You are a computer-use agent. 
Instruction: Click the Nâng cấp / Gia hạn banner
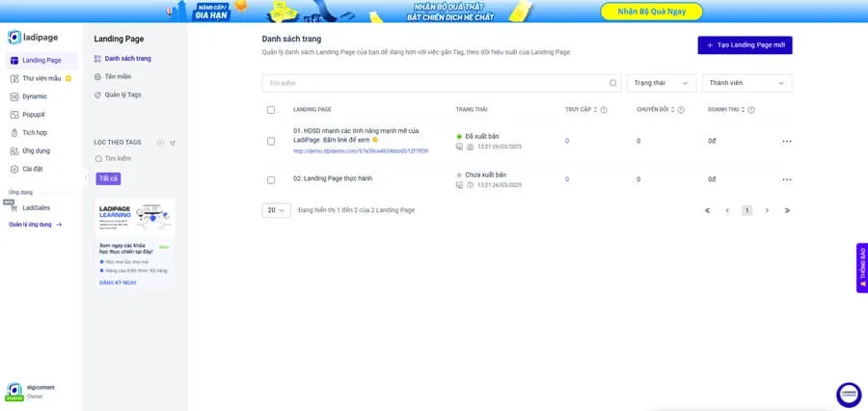211,11
